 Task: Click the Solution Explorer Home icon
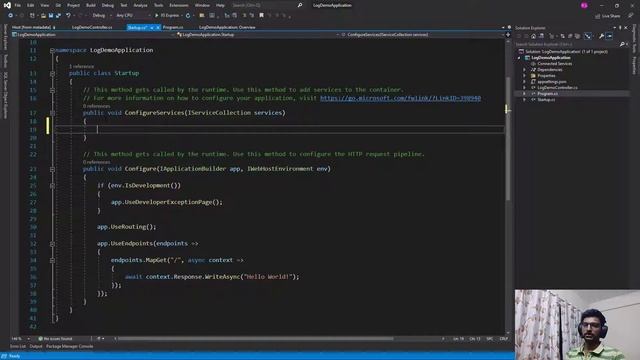(x=533, y=36)
